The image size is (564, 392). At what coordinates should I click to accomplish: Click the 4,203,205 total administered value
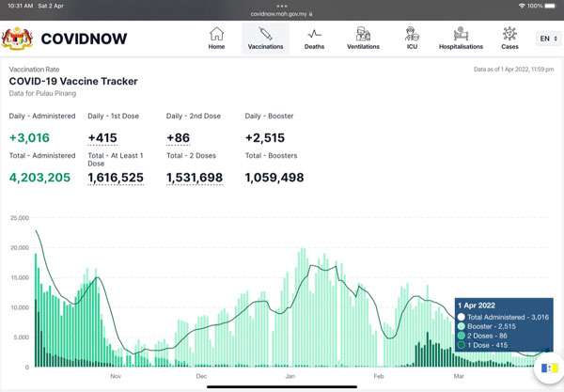tap(39, 178)
